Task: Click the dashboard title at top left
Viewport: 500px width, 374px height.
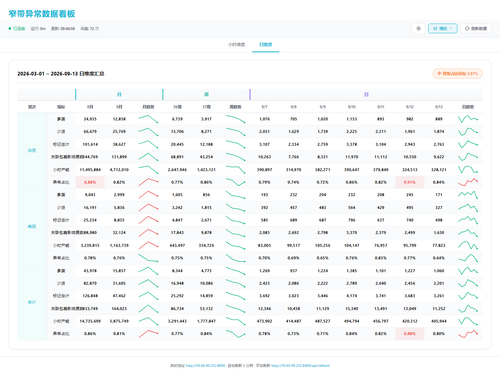Action: tap(42, 14)
